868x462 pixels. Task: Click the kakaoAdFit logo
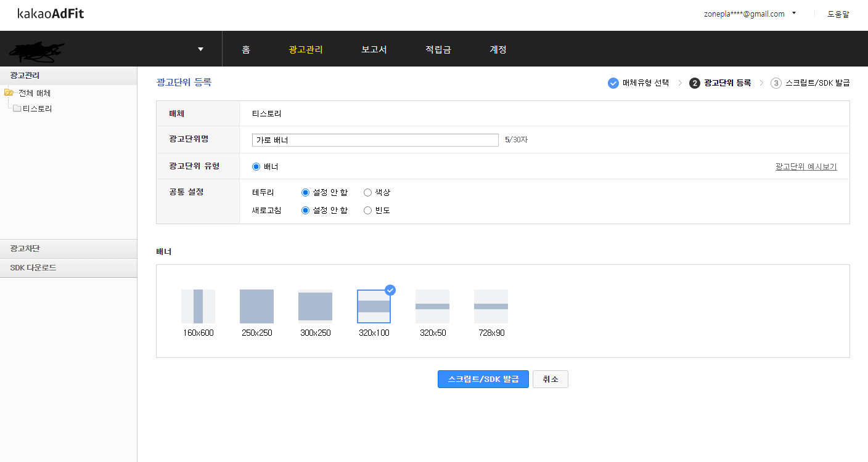[x=51, y=14]
